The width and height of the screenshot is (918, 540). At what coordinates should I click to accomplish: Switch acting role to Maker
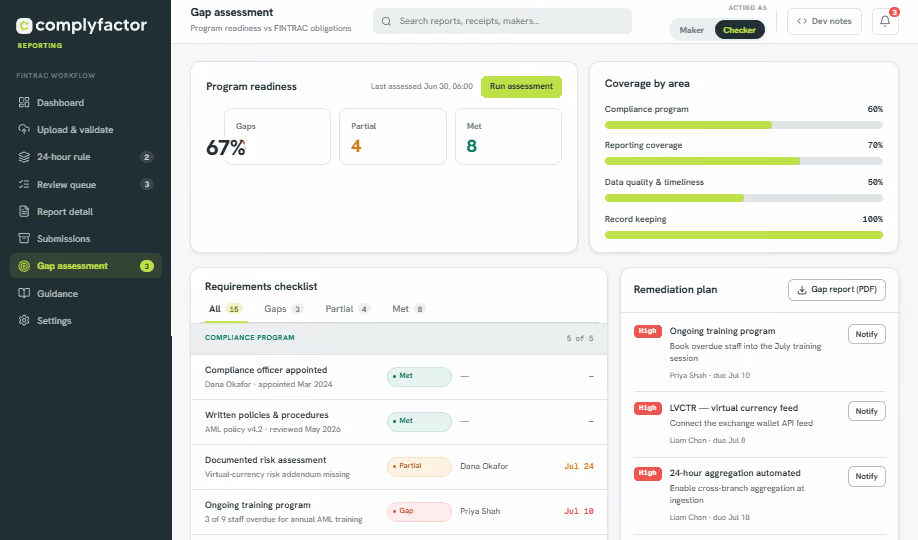pos(691,30)
